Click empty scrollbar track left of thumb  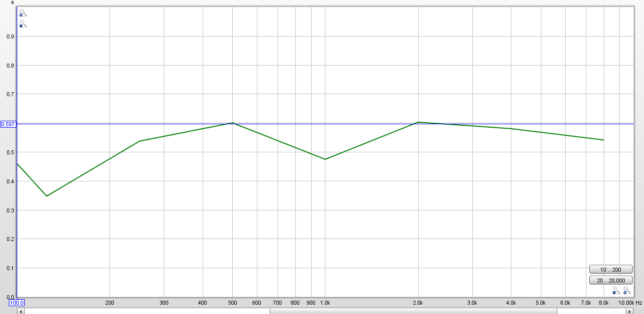(148, 311)
